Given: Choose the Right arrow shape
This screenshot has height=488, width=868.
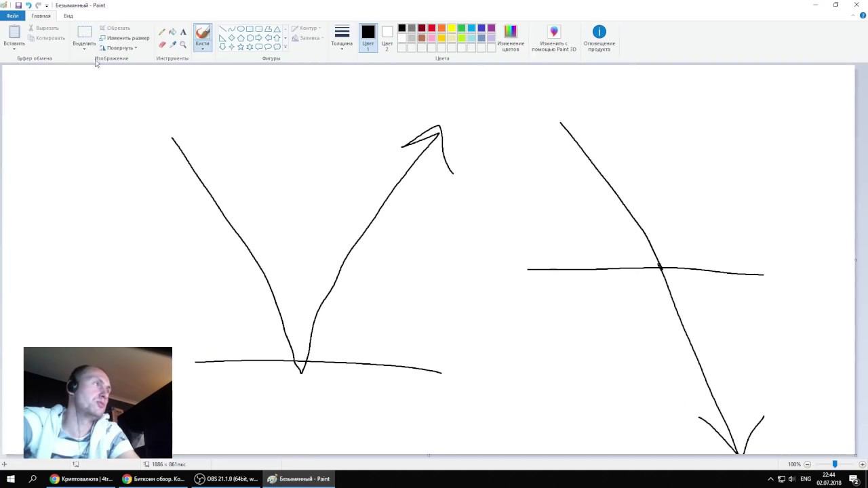Looking at the screenshot, I should (258, 38).
